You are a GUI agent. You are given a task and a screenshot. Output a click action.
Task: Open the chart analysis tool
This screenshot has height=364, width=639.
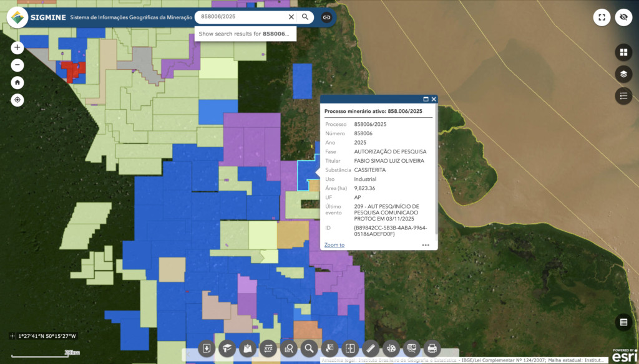tap(412, 348)
